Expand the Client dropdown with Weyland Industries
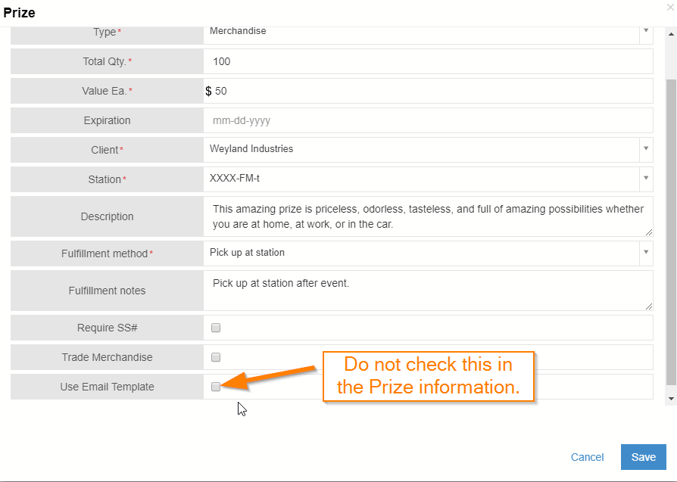 click(x=428, y=149)
